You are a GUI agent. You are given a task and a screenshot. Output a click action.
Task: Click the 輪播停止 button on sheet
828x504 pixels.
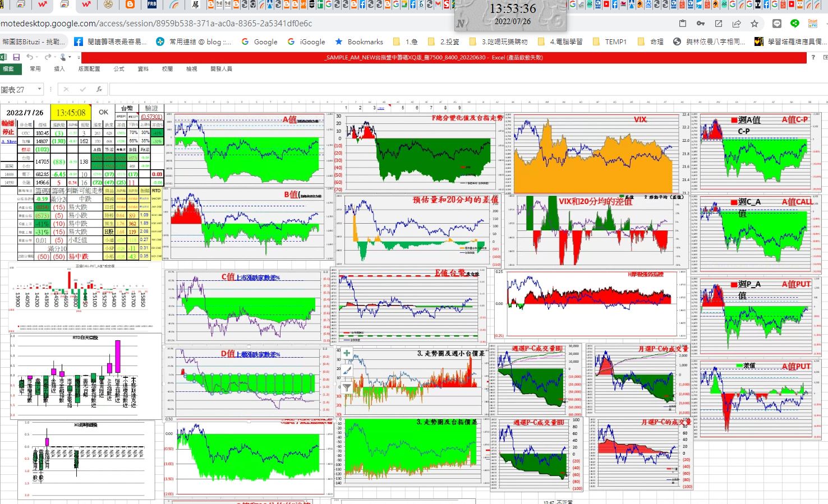pos(8,127)
